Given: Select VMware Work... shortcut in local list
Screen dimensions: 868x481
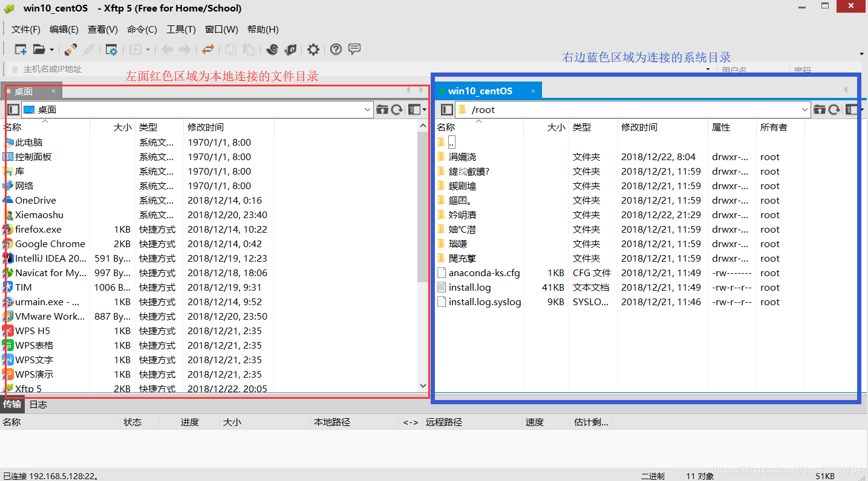Looking at the screenshot, I should (x=50, y=317).
